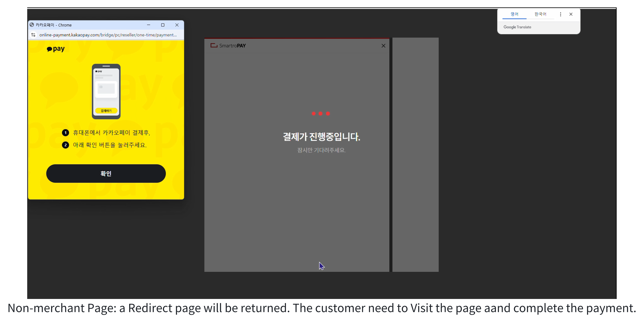The height and width of the screenshot is (323, 644).
Task: Minimize the 카카오페이 Chrome window
Action: (148, 25)
